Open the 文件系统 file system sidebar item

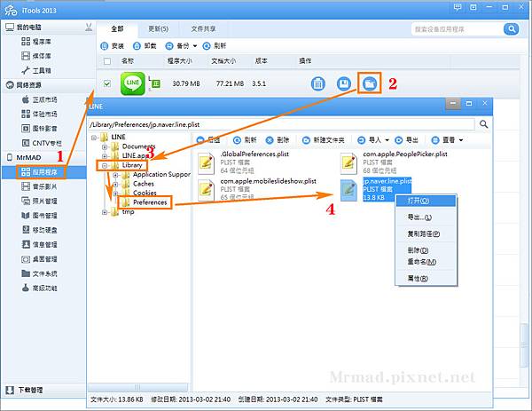tap(39, 273)
